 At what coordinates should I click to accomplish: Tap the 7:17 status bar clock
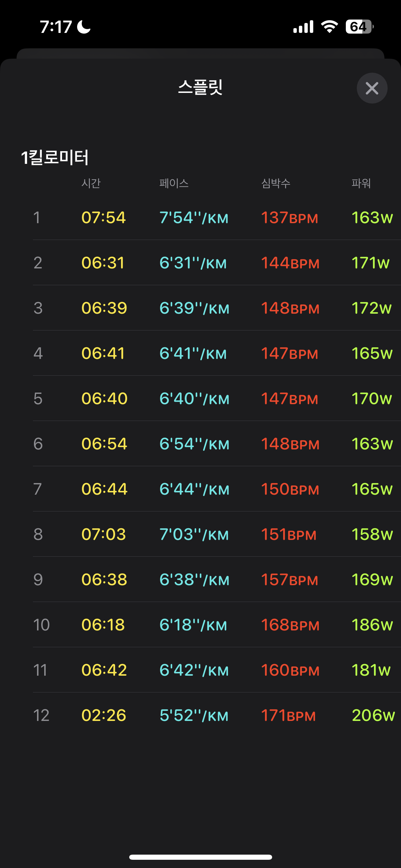click(56, 27)
